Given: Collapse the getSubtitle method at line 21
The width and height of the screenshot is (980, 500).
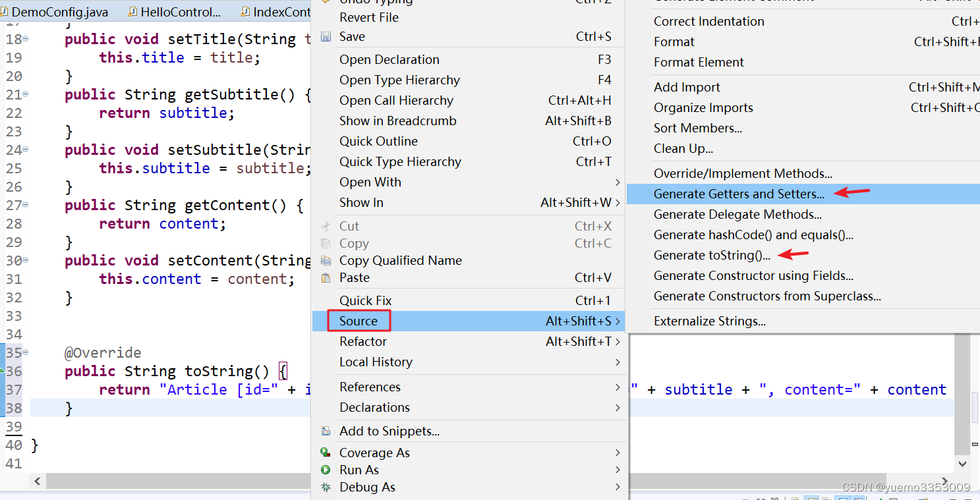Looking at the screenshot, I should pyautogui.click(x=26, y=94).
